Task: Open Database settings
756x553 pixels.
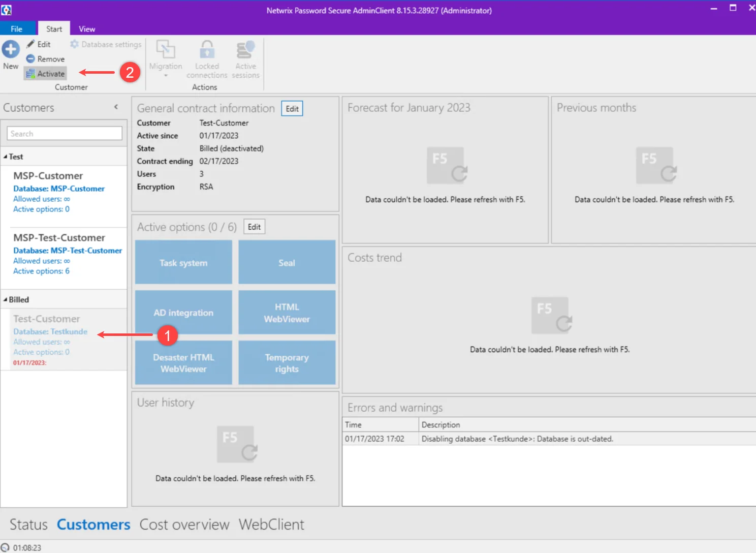Action: (x=106, y=44)
